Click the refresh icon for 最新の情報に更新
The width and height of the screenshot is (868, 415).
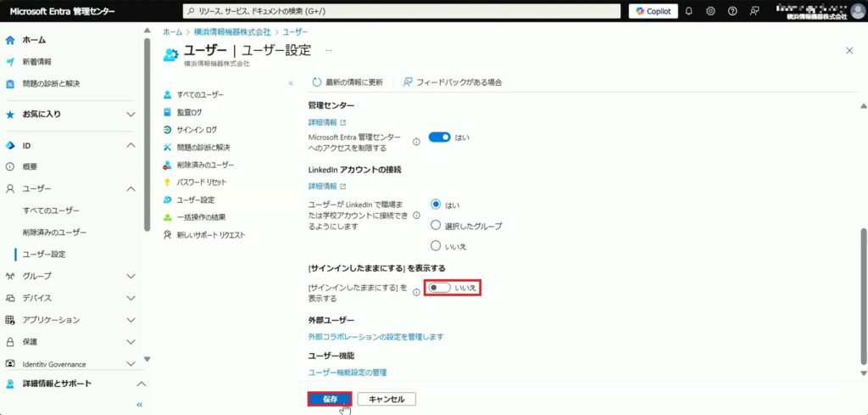[x=317, y=82]
